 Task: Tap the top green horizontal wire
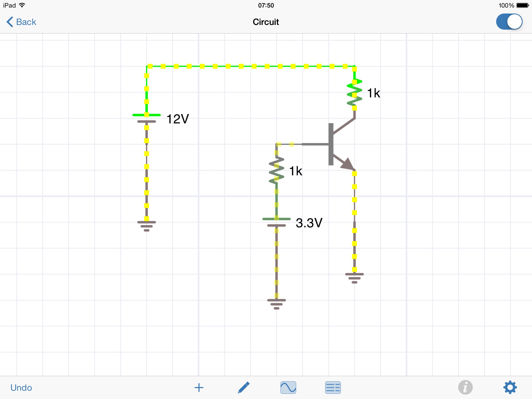pyautogui.click(x=250, y=66)
